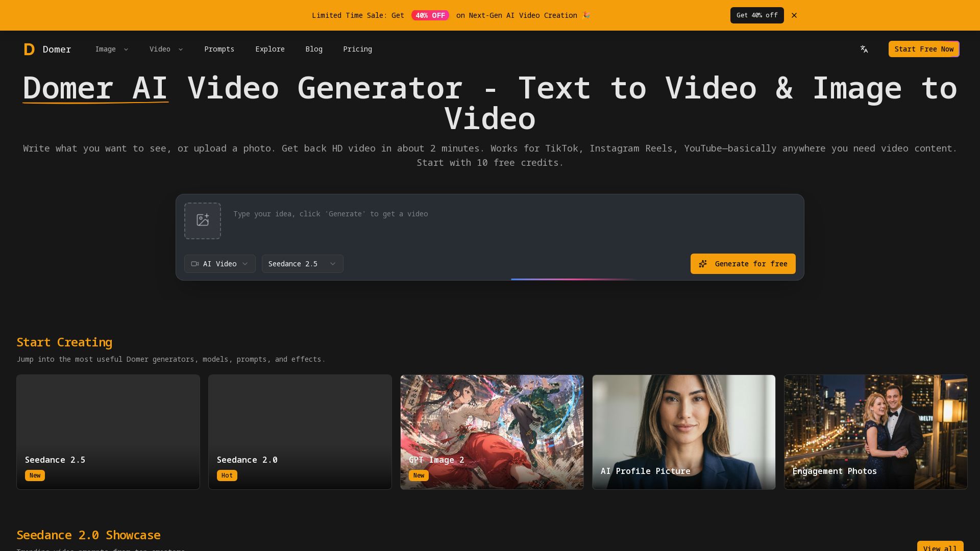Click the Hot badge on Seedance 2.0
Image resolution: width=980 pixels, height=551 pixels.
point(227,475)
